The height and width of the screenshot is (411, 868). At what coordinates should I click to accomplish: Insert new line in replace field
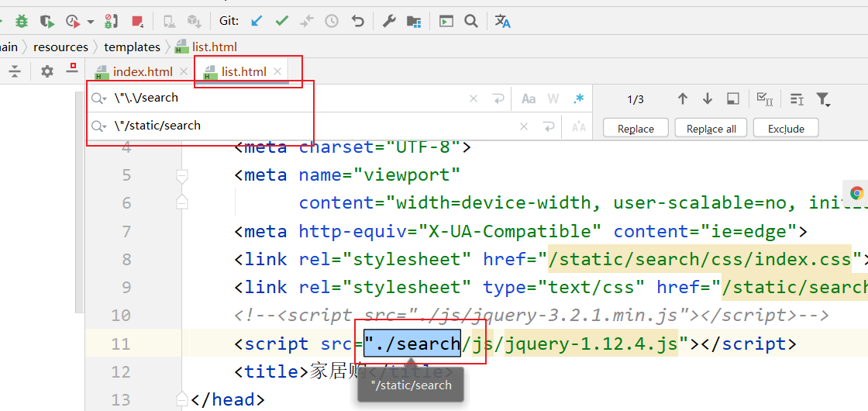pos(549,126)
